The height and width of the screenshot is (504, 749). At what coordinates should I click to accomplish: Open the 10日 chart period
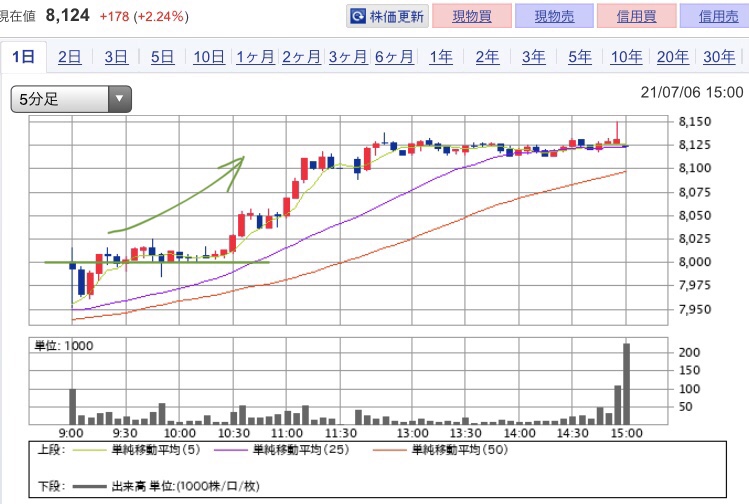(209, 57)
